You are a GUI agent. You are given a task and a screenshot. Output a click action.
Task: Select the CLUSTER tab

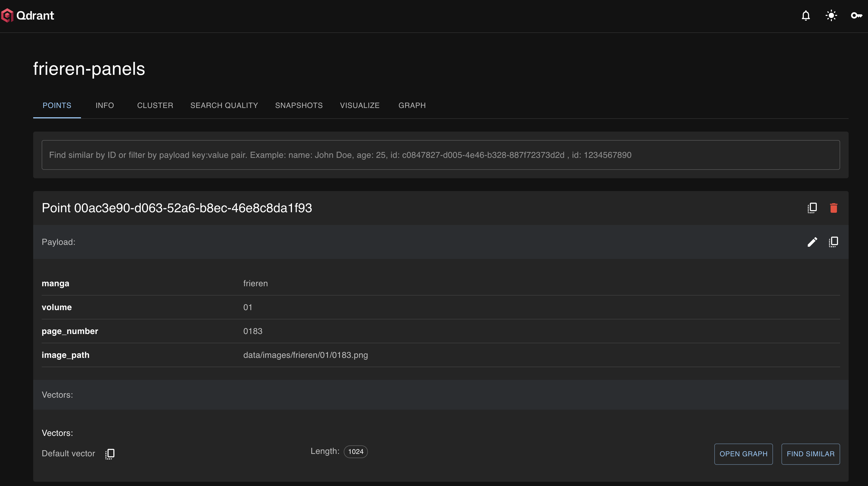coord(155,105)
